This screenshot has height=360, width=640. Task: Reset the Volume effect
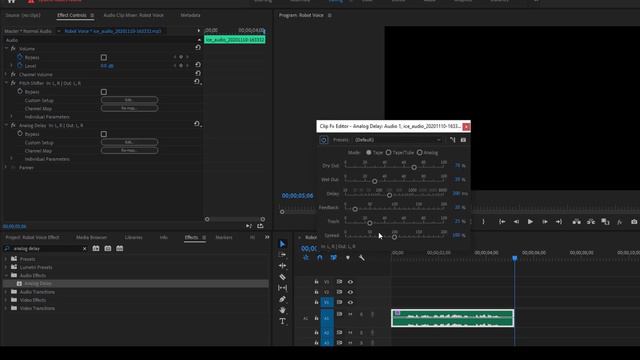(x=198, y=47)
